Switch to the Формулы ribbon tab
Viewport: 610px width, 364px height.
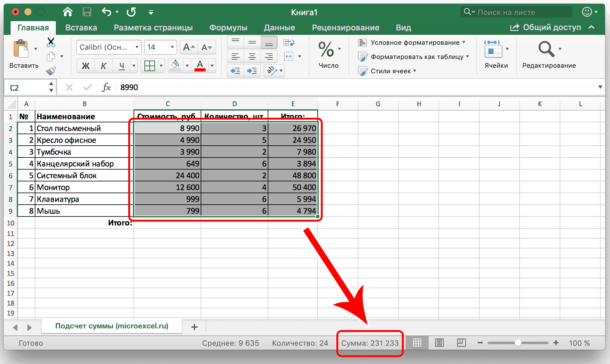pyautogui.click(x=228, y=28)
